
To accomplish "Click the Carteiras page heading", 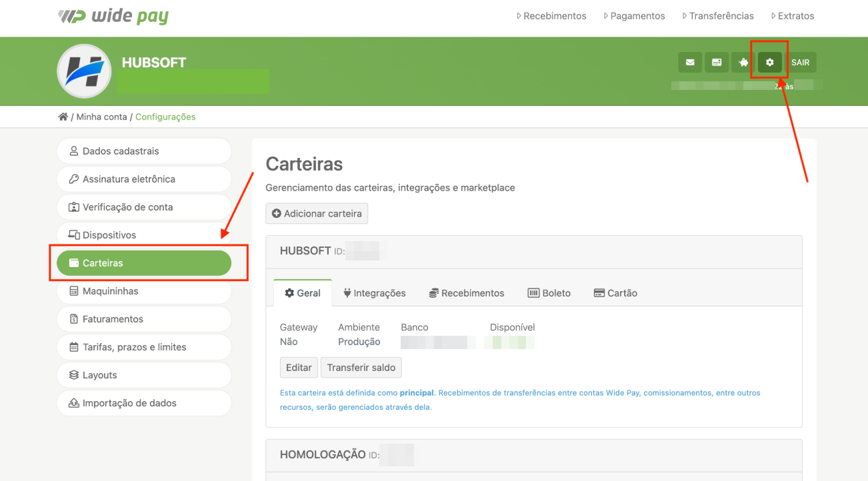I will 304,164.
